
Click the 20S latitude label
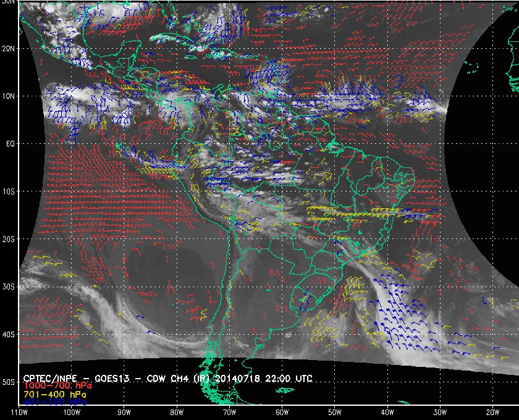(x=8, y=239)
